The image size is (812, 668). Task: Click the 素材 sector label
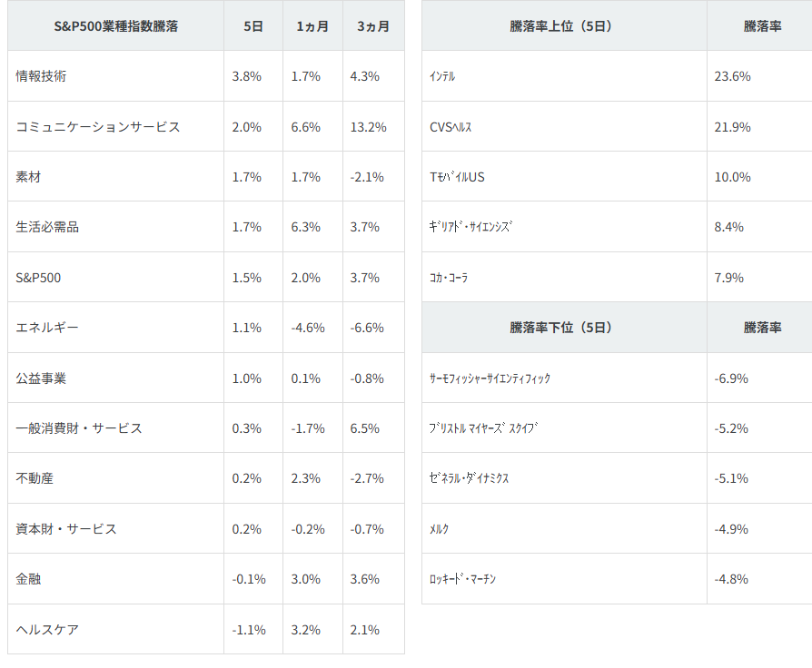click(x=28, y=177)
